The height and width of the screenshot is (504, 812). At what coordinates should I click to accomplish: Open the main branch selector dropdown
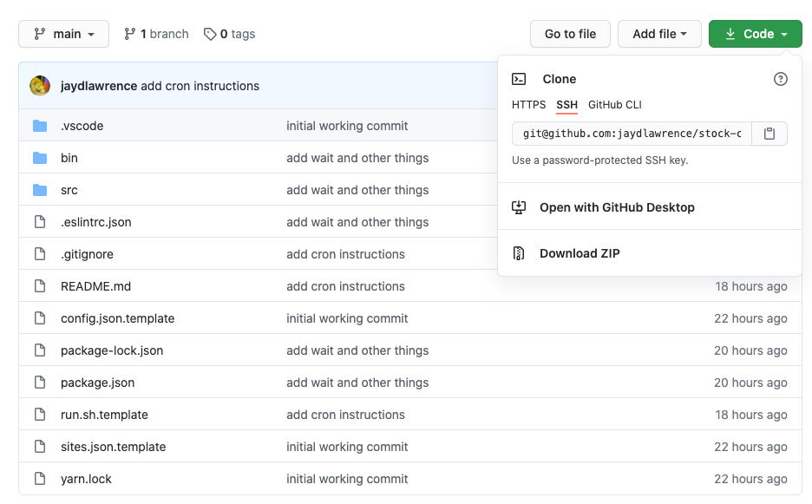point(63,34)
